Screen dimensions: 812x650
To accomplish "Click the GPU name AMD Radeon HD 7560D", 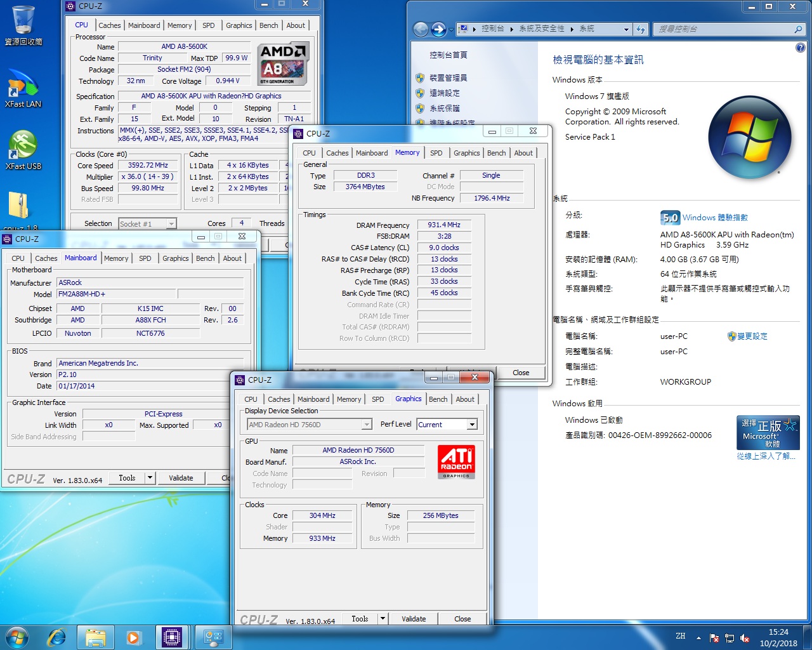I will (358, 450).
